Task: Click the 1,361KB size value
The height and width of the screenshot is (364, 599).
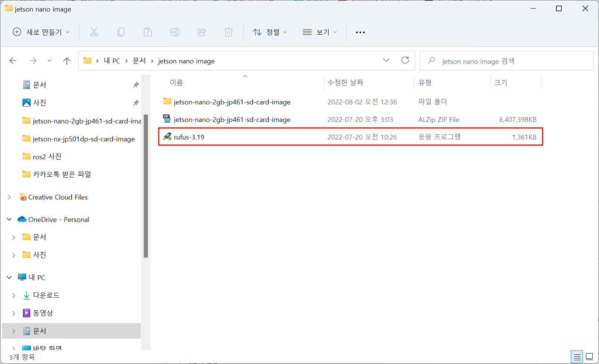Action: (x=524, y=137)
